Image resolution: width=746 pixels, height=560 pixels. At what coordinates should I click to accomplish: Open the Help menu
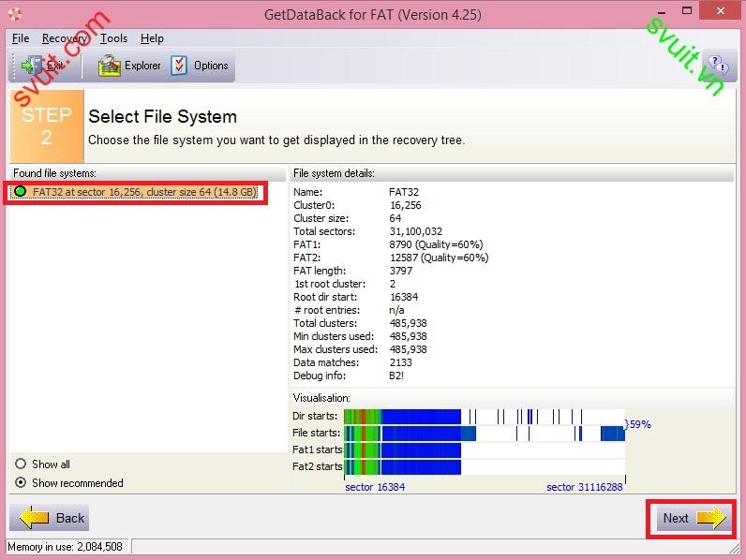[152, 38]
